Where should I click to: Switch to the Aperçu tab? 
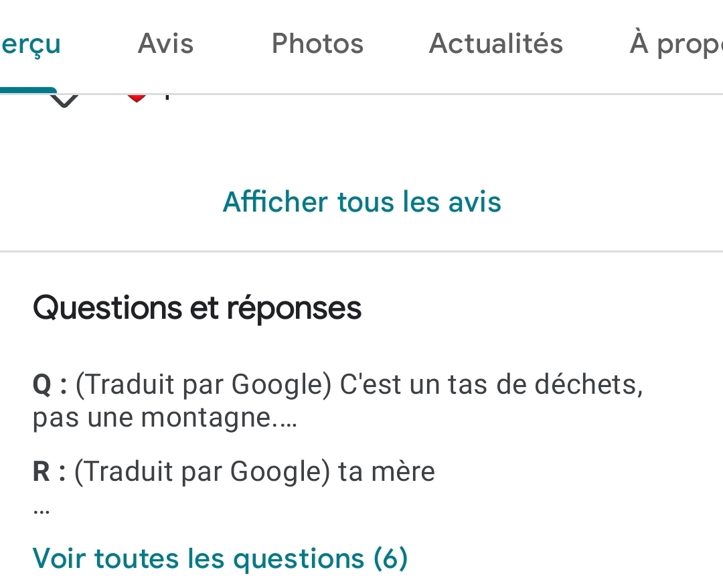30,44
